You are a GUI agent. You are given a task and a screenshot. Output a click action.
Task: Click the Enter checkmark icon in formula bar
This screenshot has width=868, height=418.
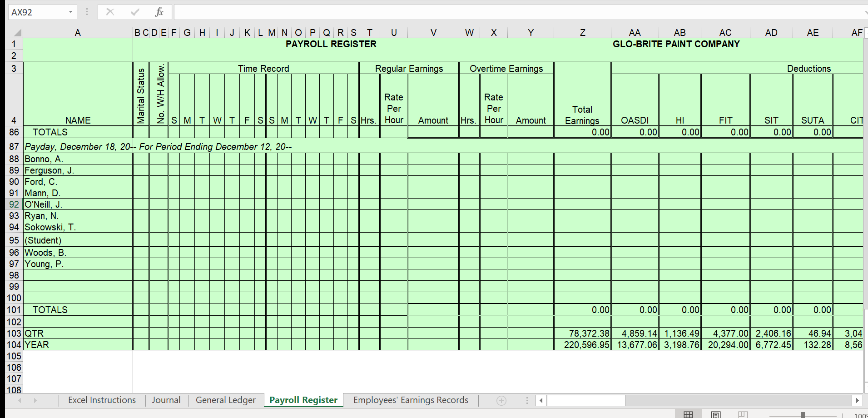point(135,12)
